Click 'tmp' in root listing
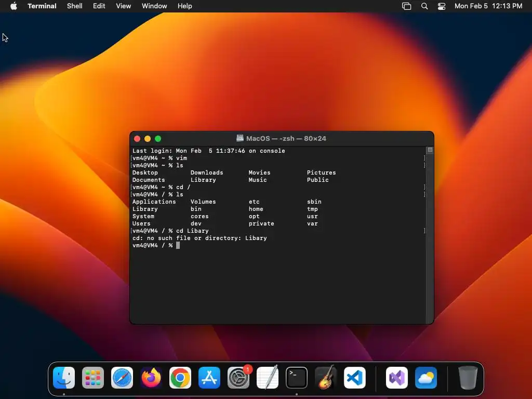 (x=312, y=209)
